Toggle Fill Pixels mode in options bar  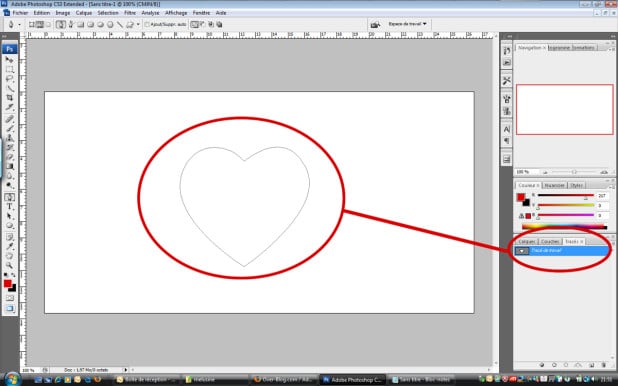point(48,24)
